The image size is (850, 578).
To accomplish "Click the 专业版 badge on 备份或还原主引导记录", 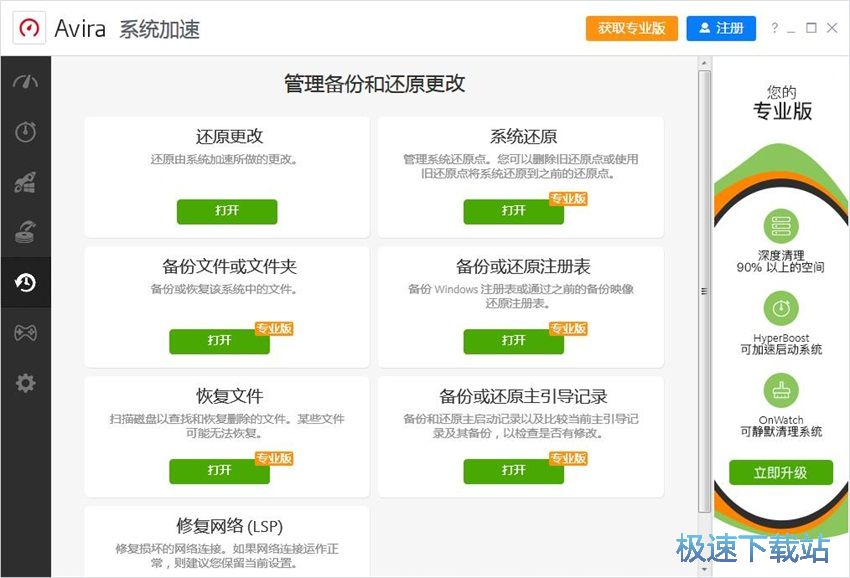I will 568,458.
